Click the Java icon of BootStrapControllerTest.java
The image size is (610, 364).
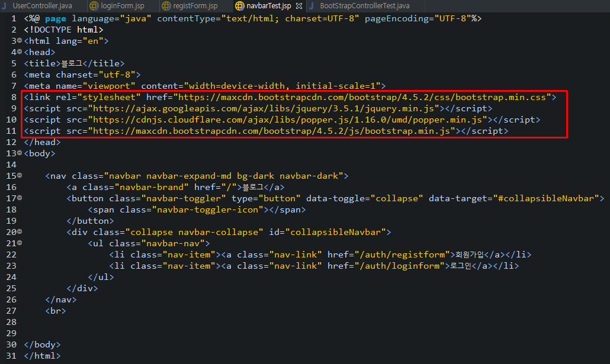pos(312,6)
